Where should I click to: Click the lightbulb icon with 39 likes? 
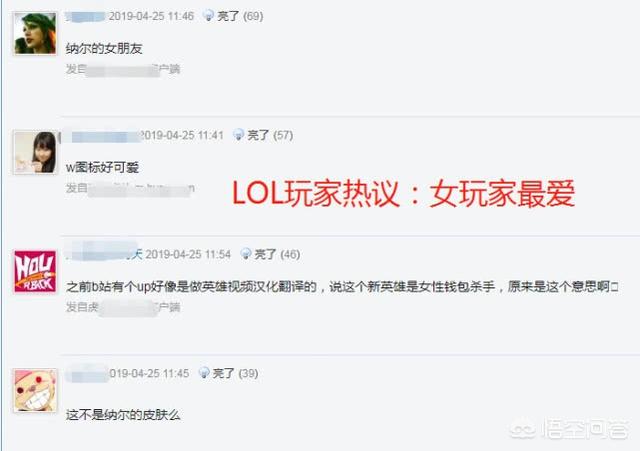(204, 373)
